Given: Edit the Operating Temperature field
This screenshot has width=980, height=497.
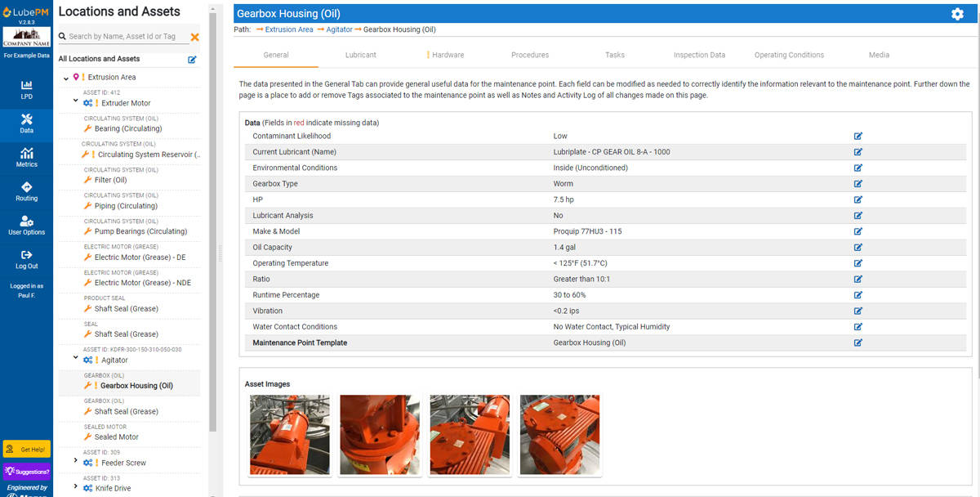Looking at the screenshot, I should click(x=858, y=263).
